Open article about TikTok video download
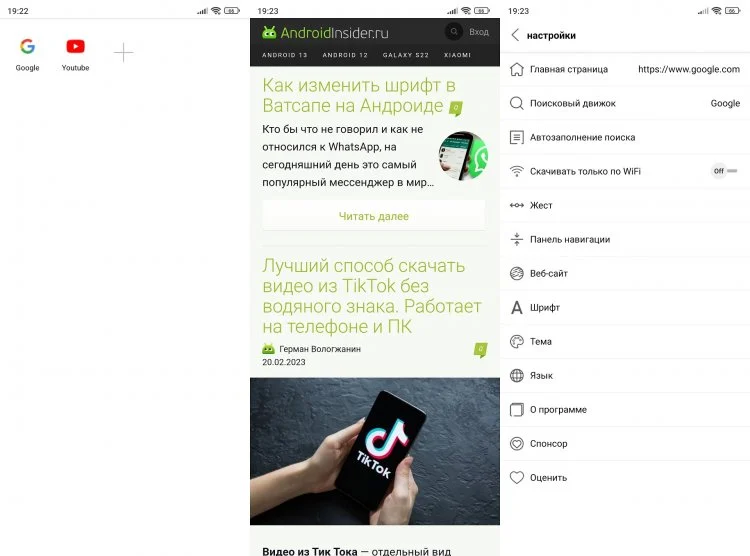 [372, 296]
